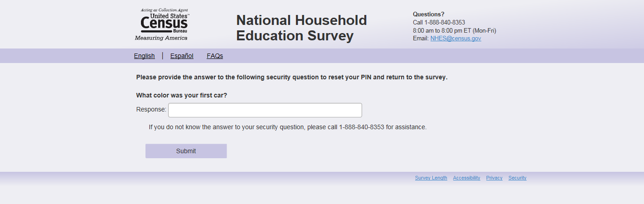The width and height of the screenshot is (644, 204).
Task: Focus the Response text input field
Action: [x=265, y=110]
